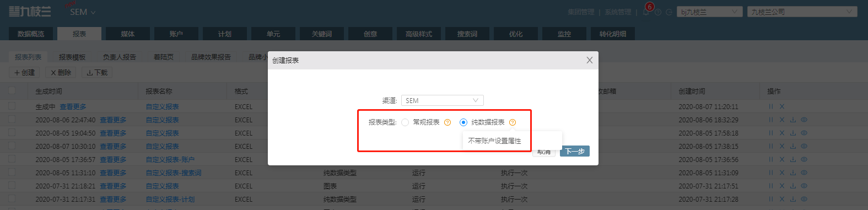Close the 创建报表 dialog with X icon
The height and width of the screenshot is (210, 868).
click(x=589, y=60)
